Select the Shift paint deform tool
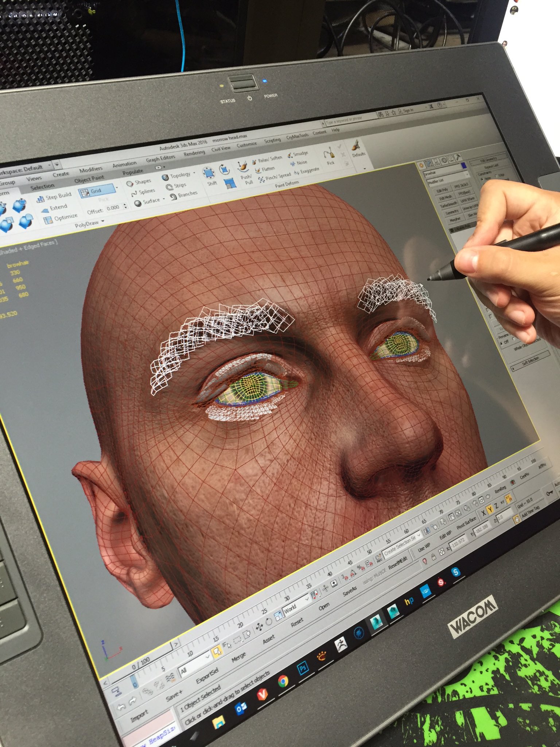This screenshot has height=747, width=560. (x=210, y=176)
